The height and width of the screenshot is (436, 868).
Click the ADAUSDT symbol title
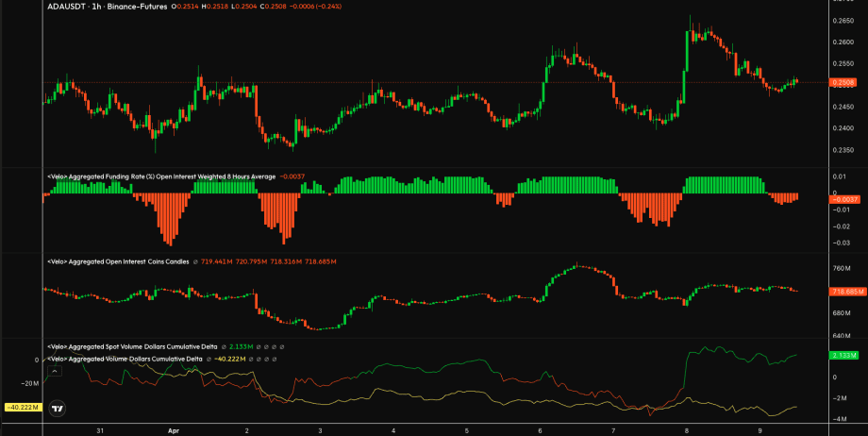pos(70,6)
